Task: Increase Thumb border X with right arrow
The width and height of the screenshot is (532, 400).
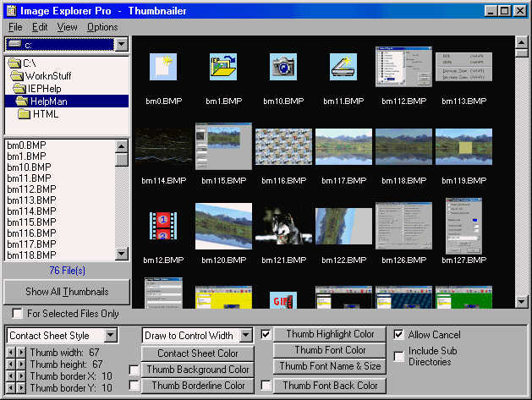Action: click(21, 376)
